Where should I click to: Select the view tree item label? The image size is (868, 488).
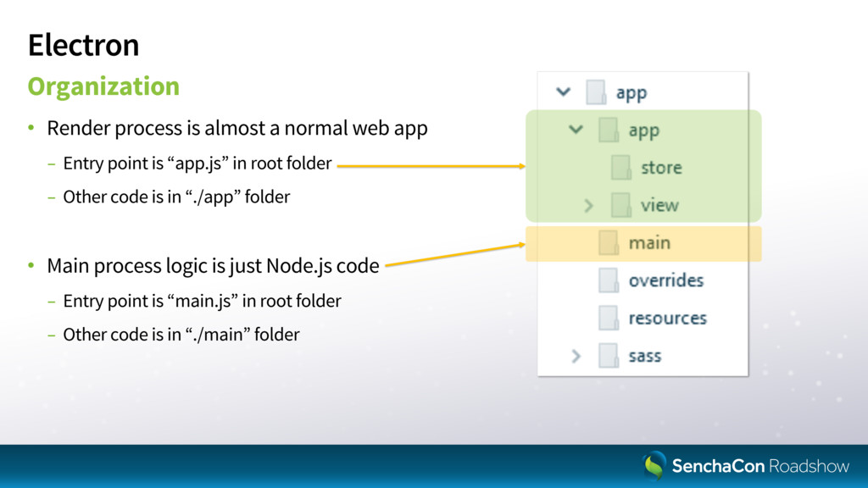click(x=659, y=205)
